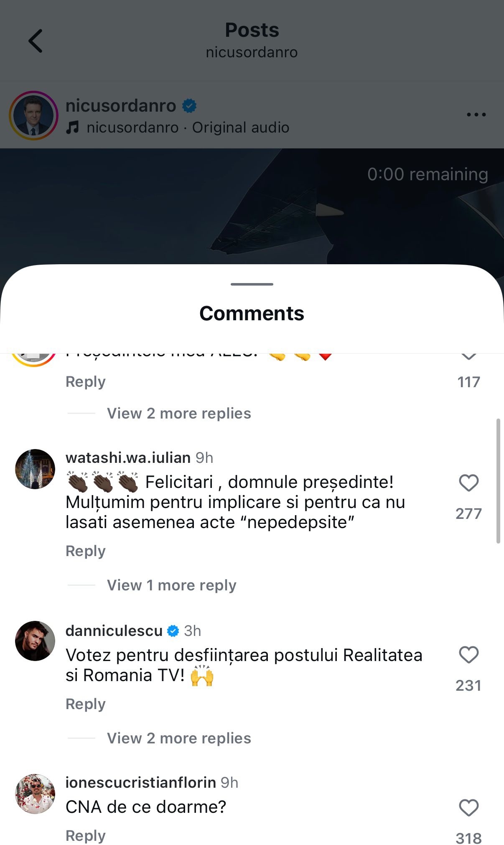
Task: Open nicusordanro profile picture story
Action: click(x=33, y=115)
